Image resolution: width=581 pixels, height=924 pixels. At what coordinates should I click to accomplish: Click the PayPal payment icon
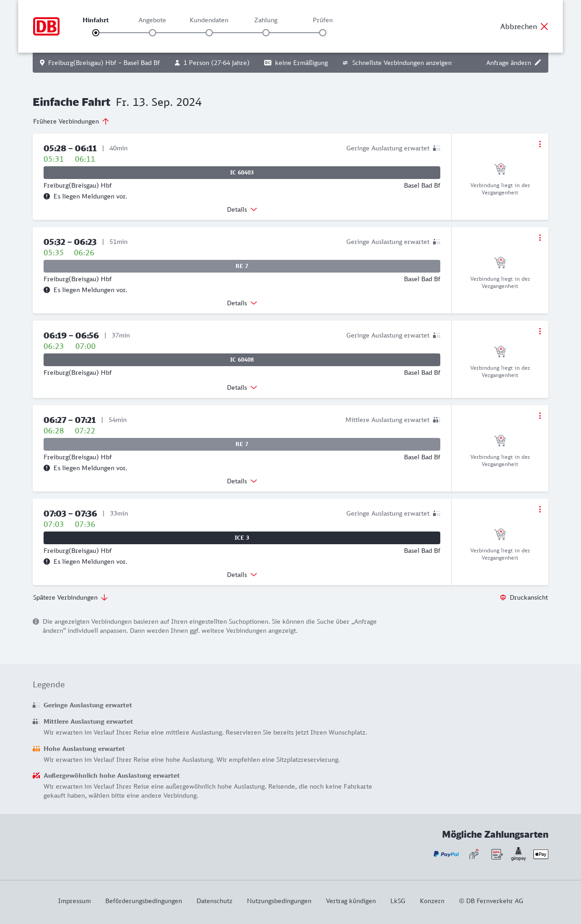coord(446,854)
